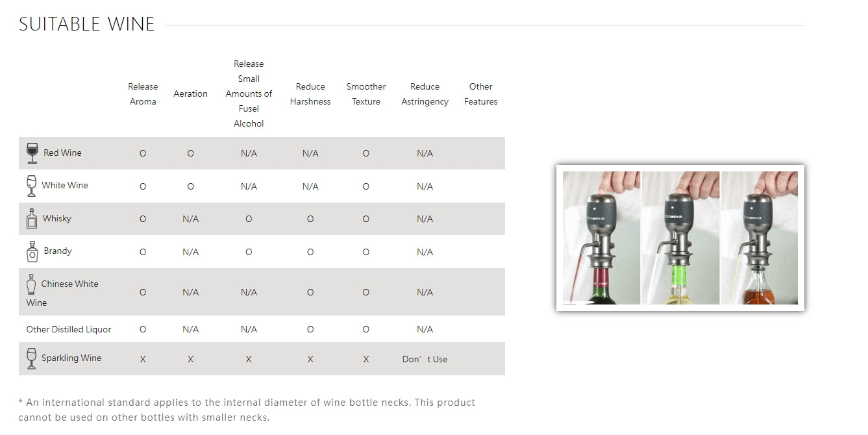Click the Other Distilled Liquor row label

69,329
